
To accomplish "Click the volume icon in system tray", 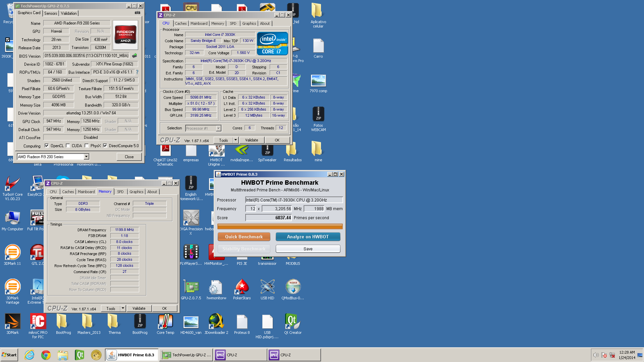I will click(596, 355).
